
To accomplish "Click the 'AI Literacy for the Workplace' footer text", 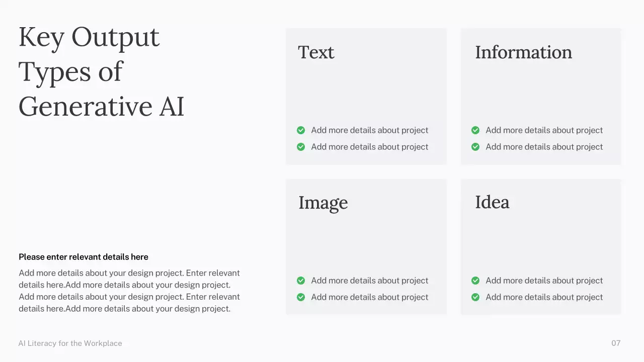I will tap(70, 343).
